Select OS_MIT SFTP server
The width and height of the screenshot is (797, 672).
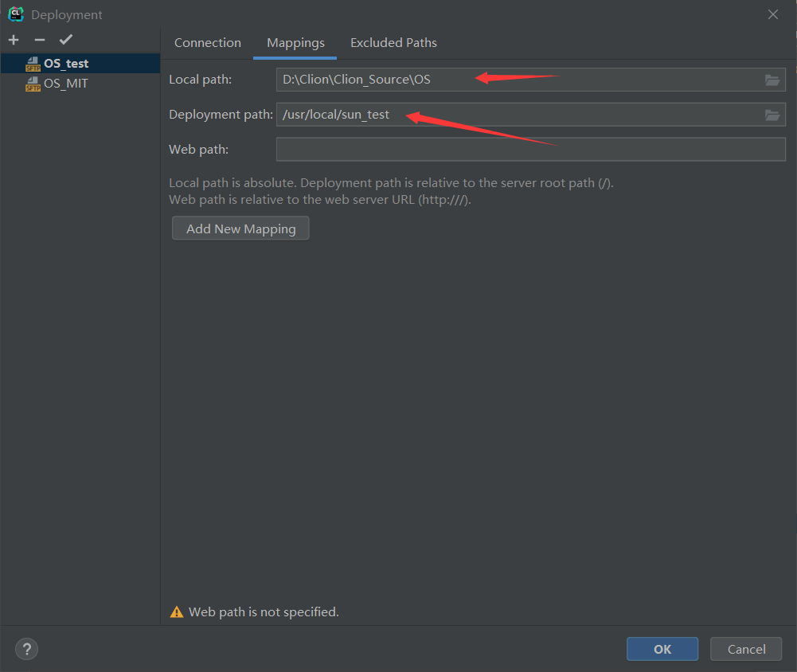[80, 84]
